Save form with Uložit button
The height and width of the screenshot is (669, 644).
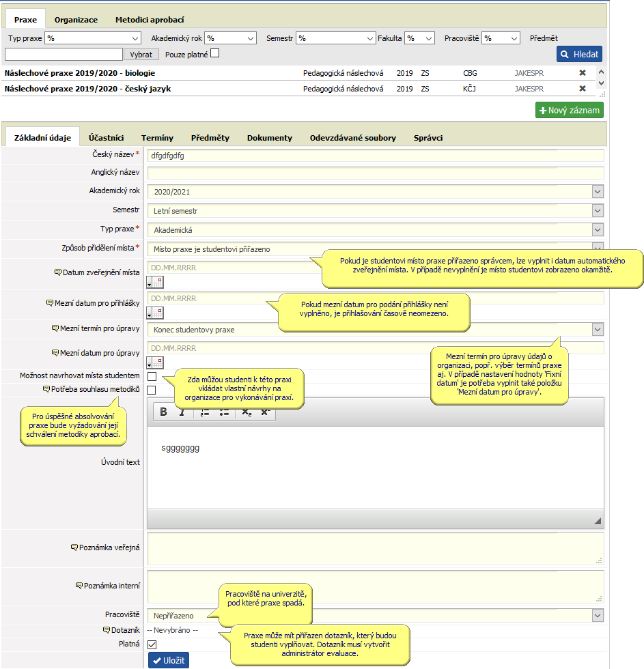pos(169,661)
